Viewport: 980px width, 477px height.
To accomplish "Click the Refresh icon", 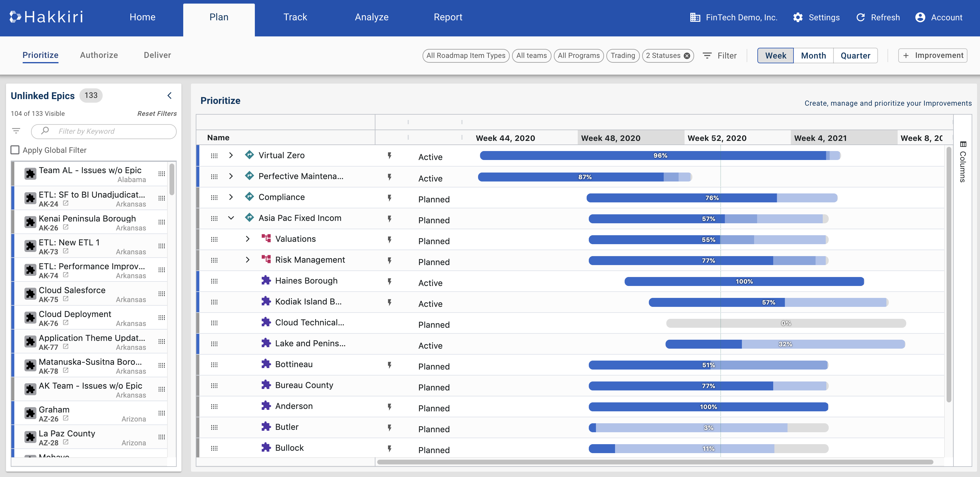I will (860, 18).
